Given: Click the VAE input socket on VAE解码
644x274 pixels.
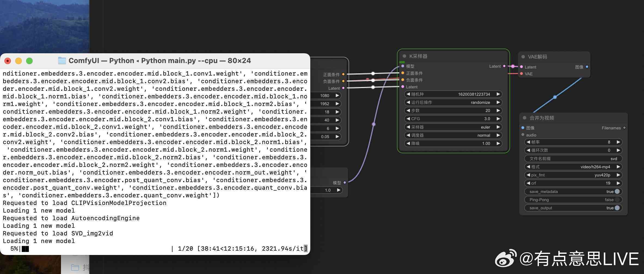Looking at the screenshot, I should [x=521, y=74].
